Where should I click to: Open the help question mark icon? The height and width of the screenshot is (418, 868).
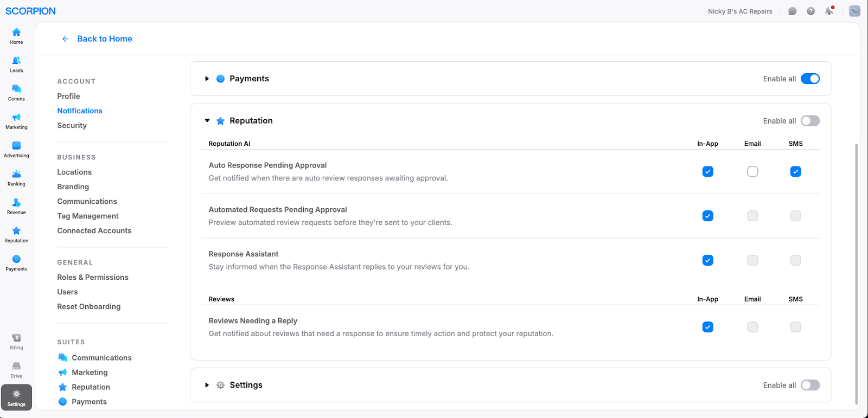click(810, 11)
